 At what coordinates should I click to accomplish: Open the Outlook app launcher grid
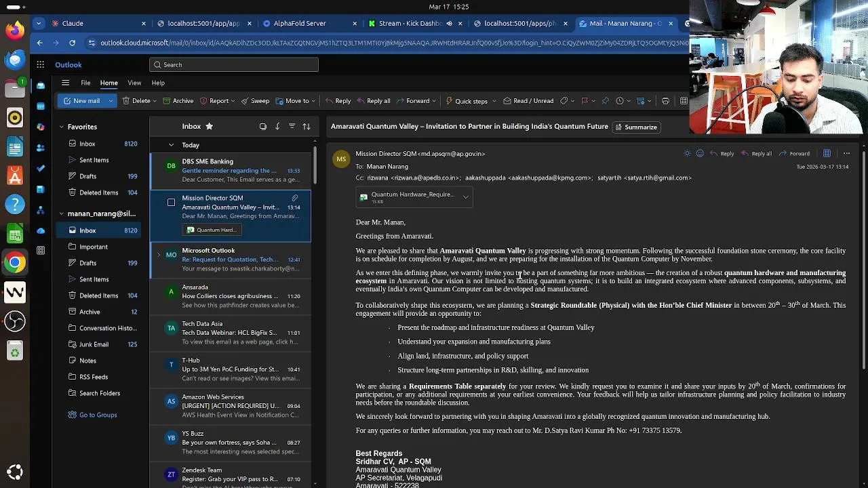point(41,65)
